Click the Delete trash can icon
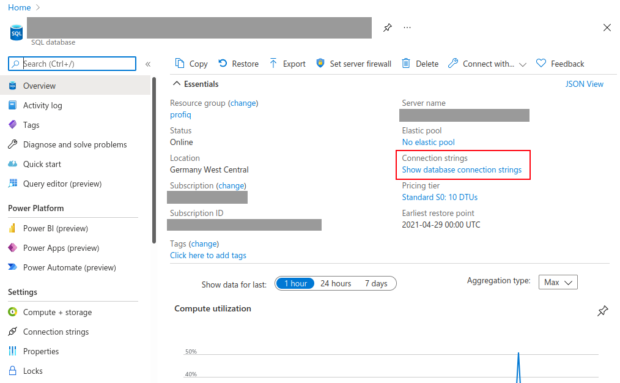 (406, 63)
